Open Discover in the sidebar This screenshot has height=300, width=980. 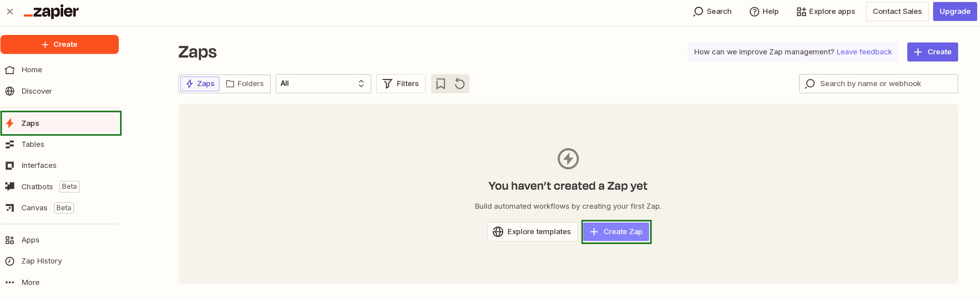point(60,91)
